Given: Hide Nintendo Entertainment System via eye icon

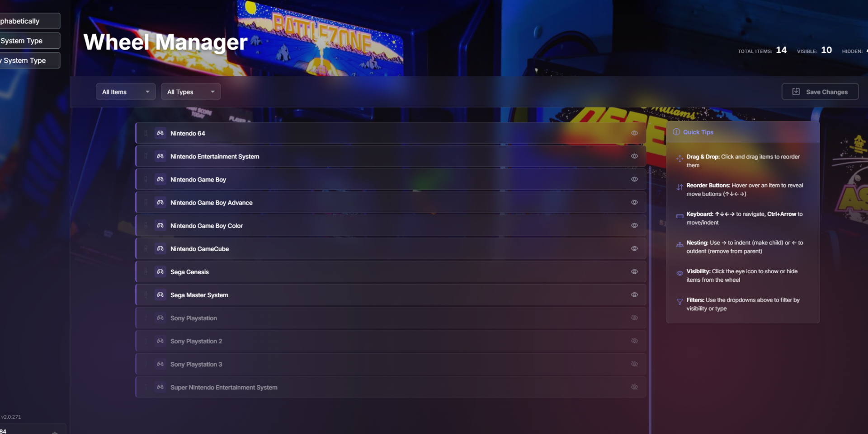Looking at the screenshot, I should 634,156.
